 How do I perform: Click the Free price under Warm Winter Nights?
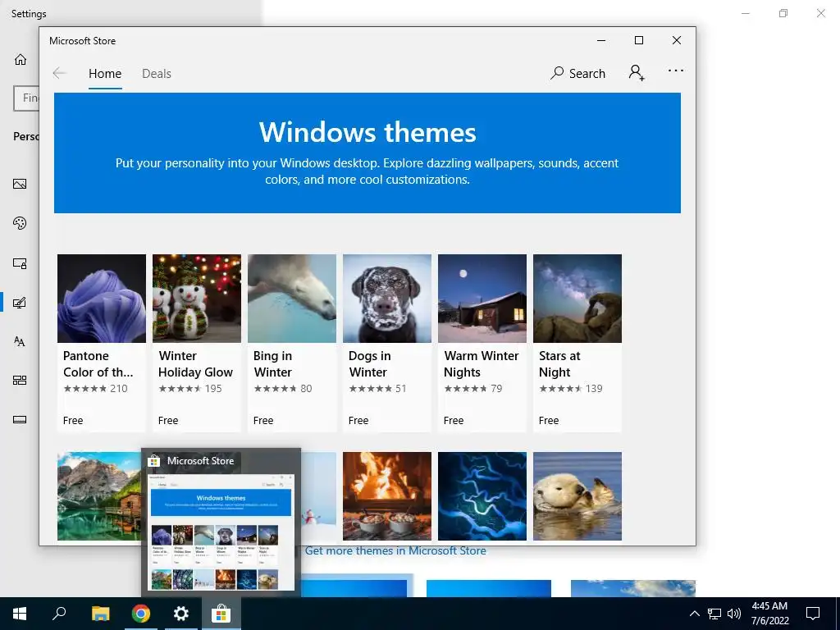(x=453, y=421)
